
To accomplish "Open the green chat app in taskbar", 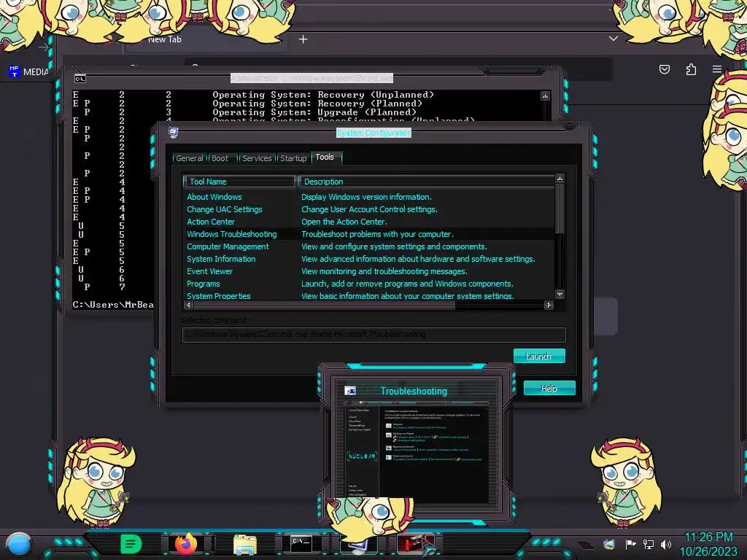I will click(x=131, y=544).
